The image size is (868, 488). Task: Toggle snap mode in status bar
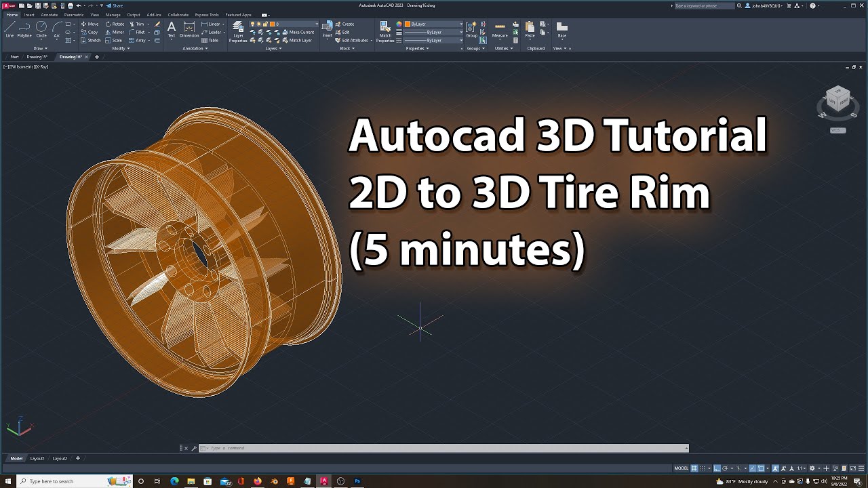point(703,468)
